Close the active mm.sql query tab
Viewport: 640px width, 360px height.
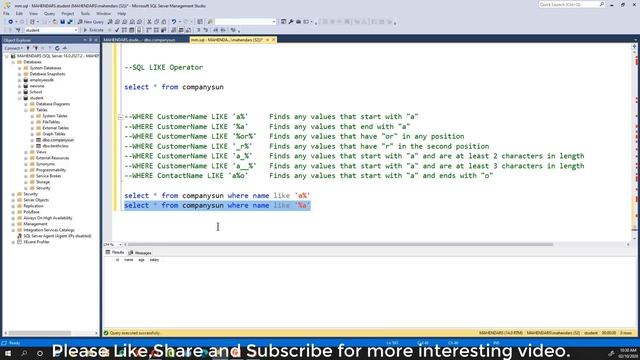pos(274,40)
